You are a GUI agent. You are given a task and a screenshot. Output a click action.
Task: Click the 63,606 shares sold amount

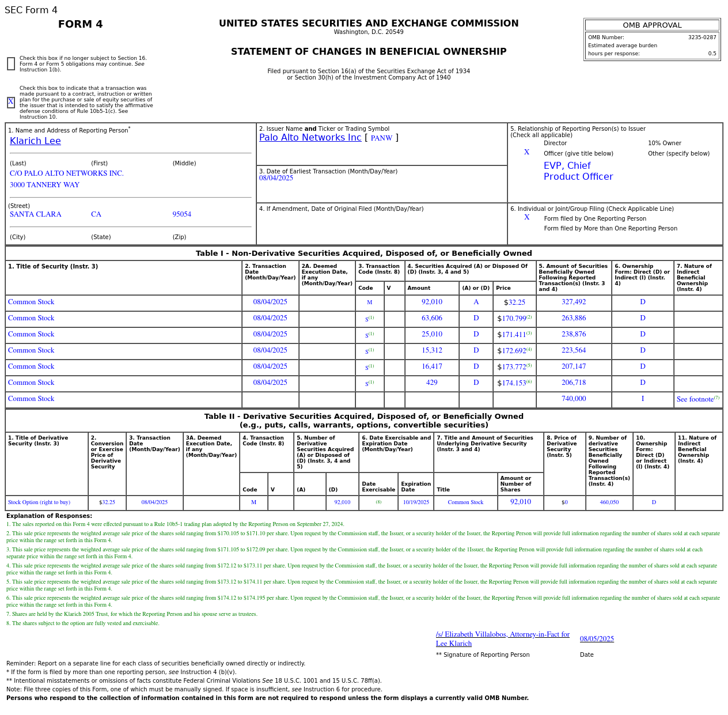[432, 318]
